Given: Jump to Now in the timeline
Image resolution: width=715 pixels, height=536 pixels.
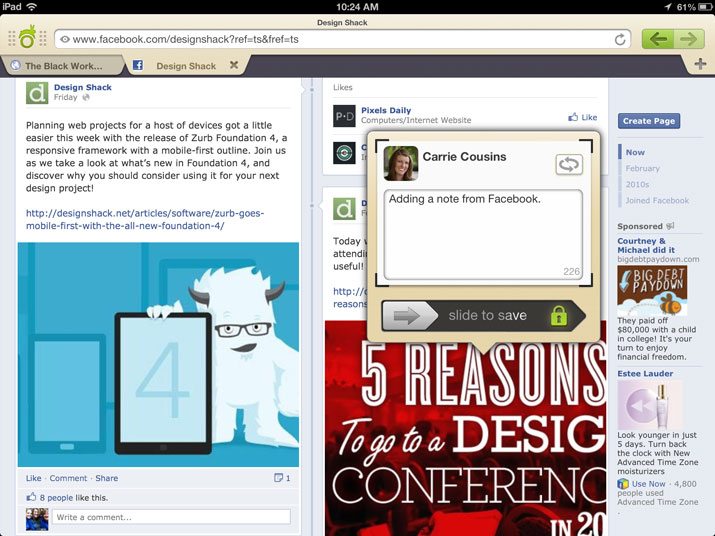Looking at the screenshot, I should 635,152.
